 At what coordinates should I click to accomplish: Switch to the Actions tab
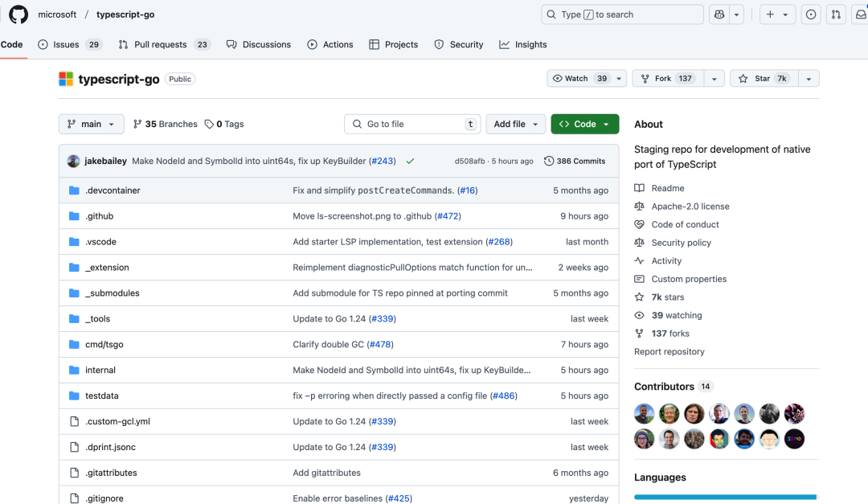pyautogui.click(x=330, y=44)
